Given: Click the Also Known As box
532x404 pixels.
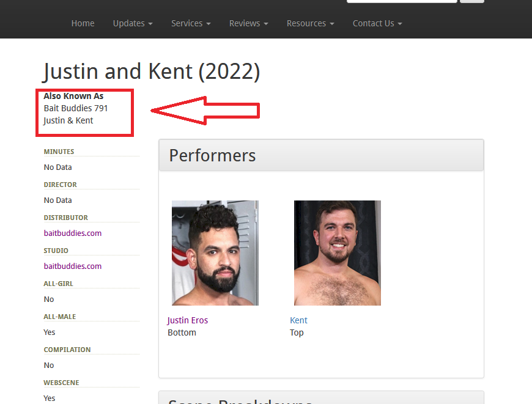Looking at the screenshot, I should click(x=84, y=112).
